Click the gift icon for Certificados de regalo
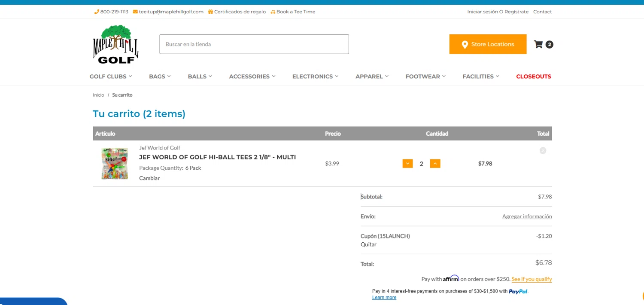The height and width of the screenshot is (305, 644). (210, 12)
